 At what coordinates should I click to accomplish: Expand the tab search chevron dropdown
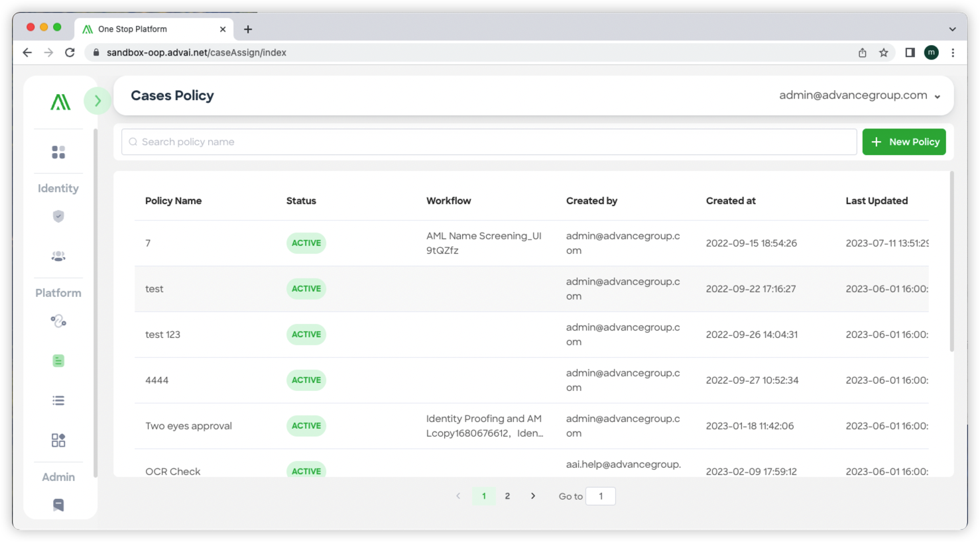tap(952, 29)
